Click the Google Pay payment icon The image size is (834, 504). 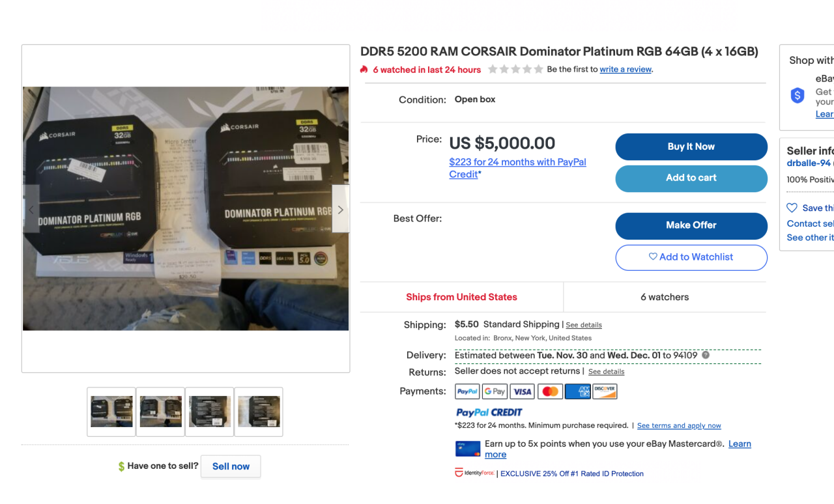click(x=495, y=391)
